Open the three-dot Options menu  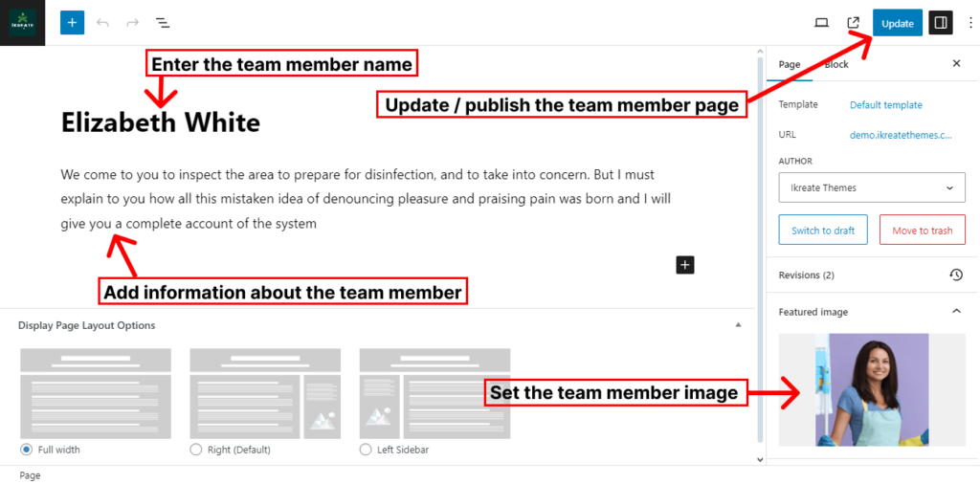coord(969,23)
